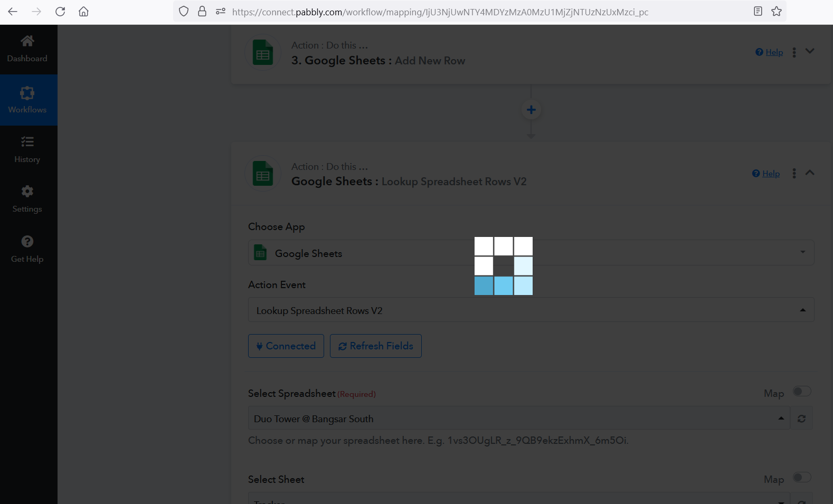Click the Google Sheets icon of step 3
The image size is (833, 504).
(263, 53)
